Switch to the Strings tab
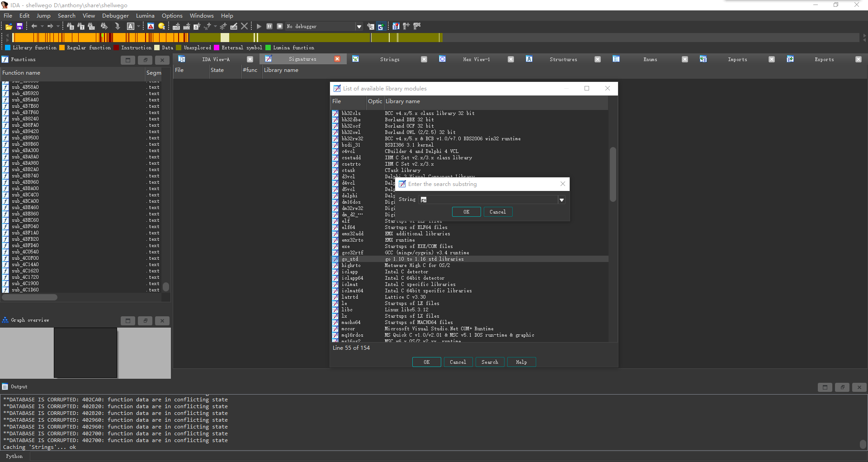The height and width of the screenshot is (462, 868). [x=390, y=59]
